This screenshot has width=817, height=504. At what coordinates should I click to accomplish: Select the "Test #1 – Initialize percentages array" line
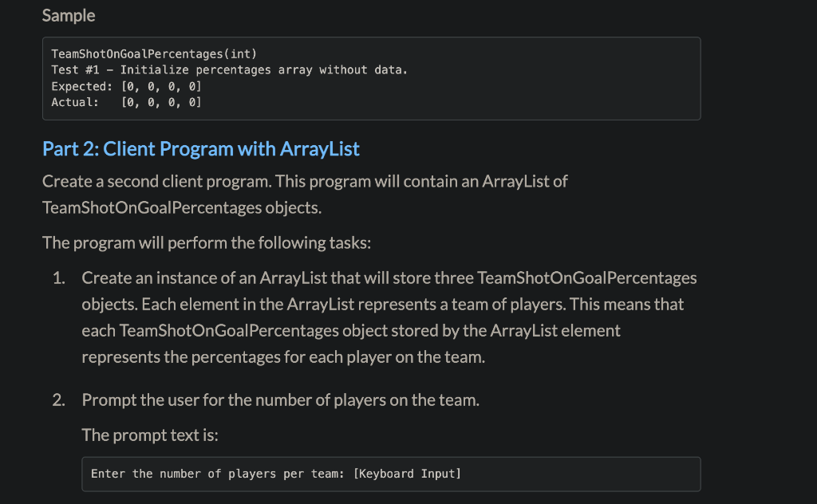tap(229, 70)
